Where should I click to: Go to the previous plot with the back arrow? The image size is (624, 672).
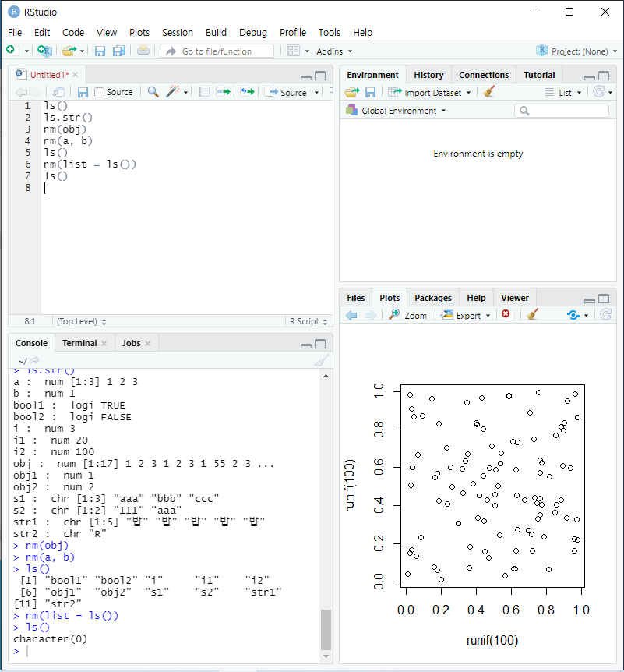(351, 316)
